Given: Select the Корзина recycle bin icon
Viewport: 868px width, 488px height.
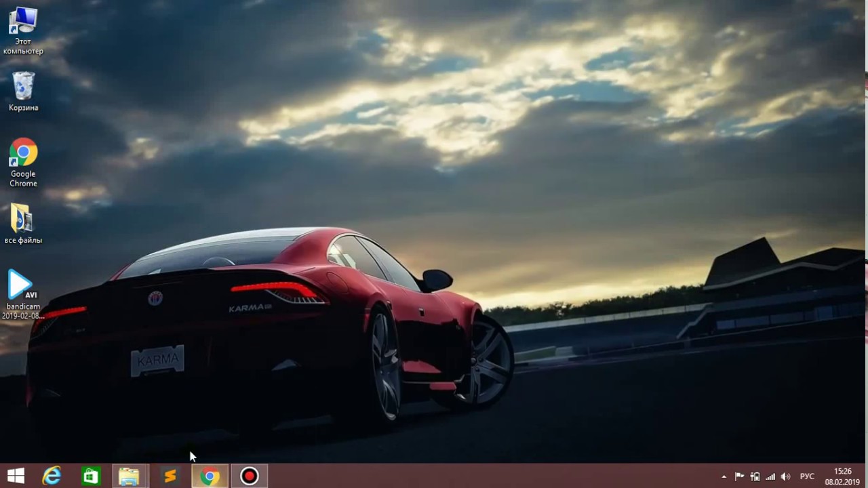Looking at the screenshot, I should click(23, 91).
